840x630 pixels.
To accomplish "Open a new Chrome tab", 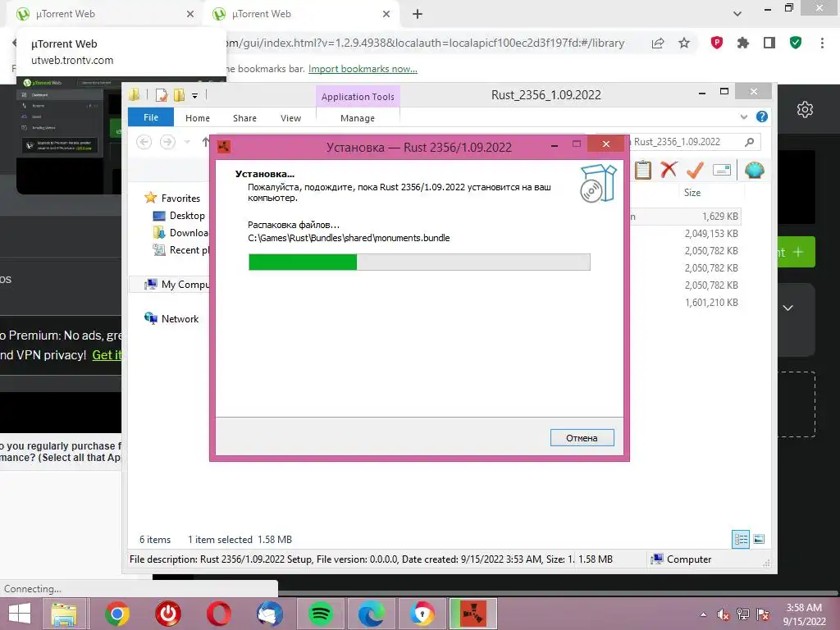I will pos(418,14).
